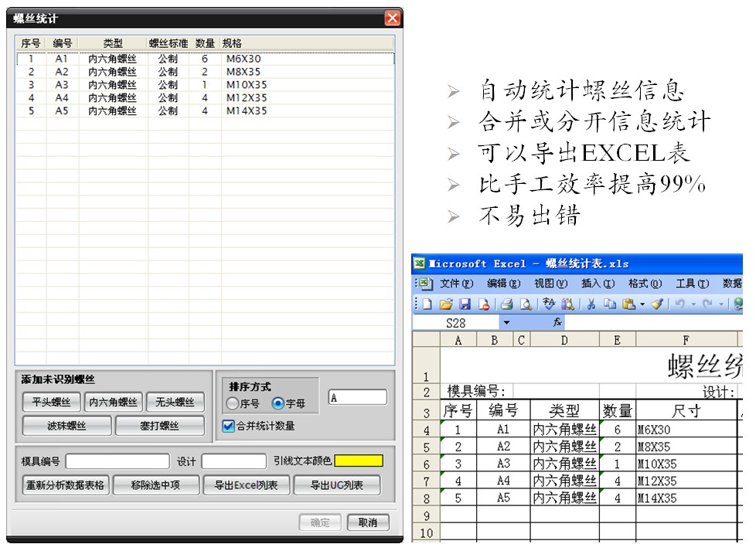Open the 文件(F) menu in Excel
This screenshot has width=756, height=544.
456,284
